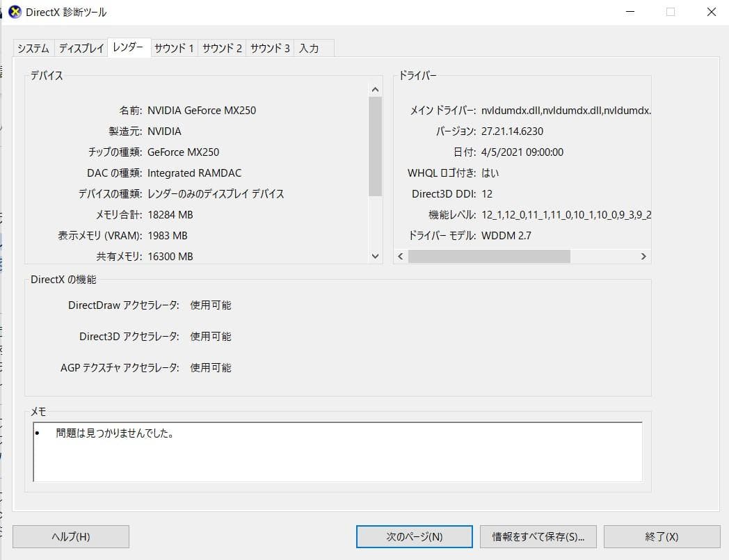Click 情報をすべて保存(S) to save all information
Viewport: 729px width, 560px height.
538,536
